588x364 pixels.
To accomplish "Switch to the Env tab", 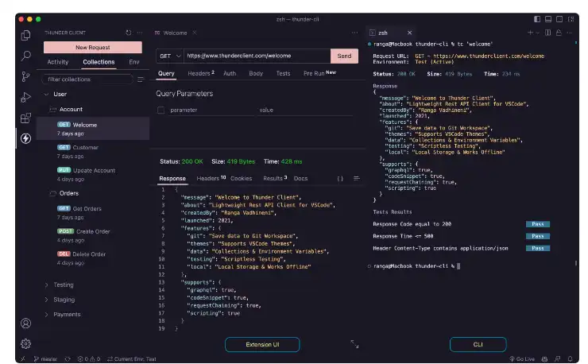I will (x=134, y=62).
